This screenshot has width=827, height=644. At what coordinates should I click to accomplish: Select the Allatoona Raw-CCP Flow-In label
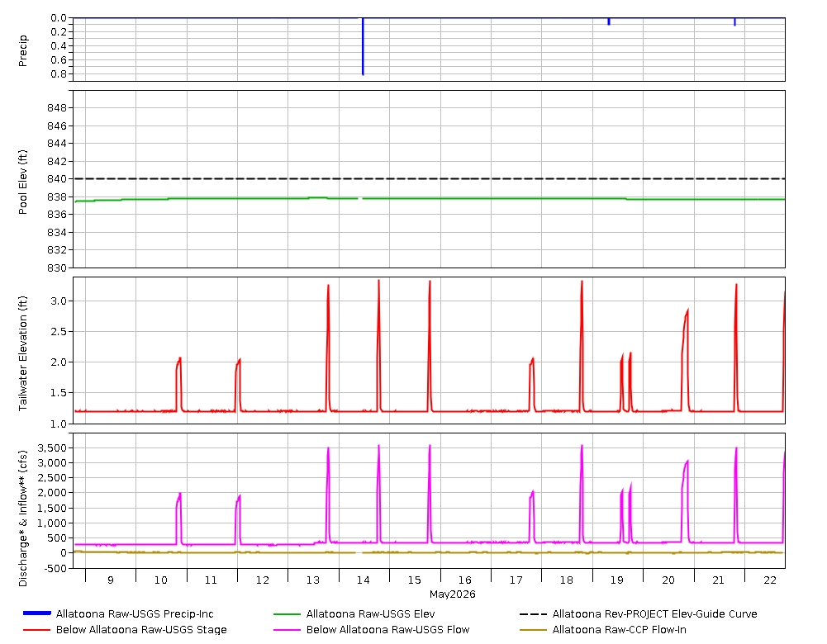619,629
